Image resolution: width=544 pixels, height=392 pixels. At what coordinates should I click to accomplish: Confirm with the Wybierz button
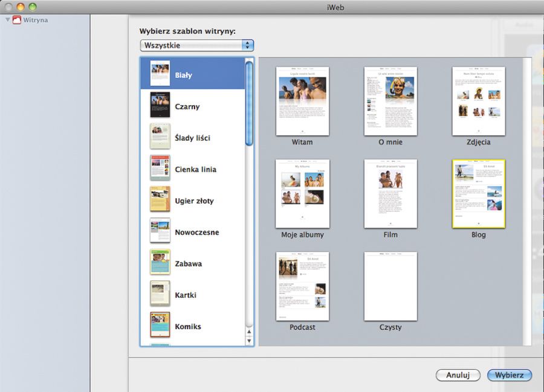tap(510, 375)
